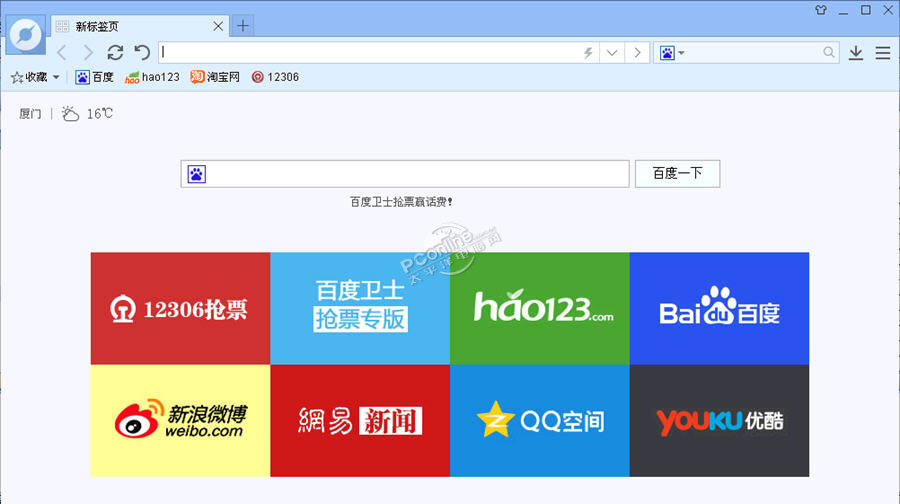Open the 百度 bookmark
900x504 pixels.
pyautogui.click(x=95, y=77)
